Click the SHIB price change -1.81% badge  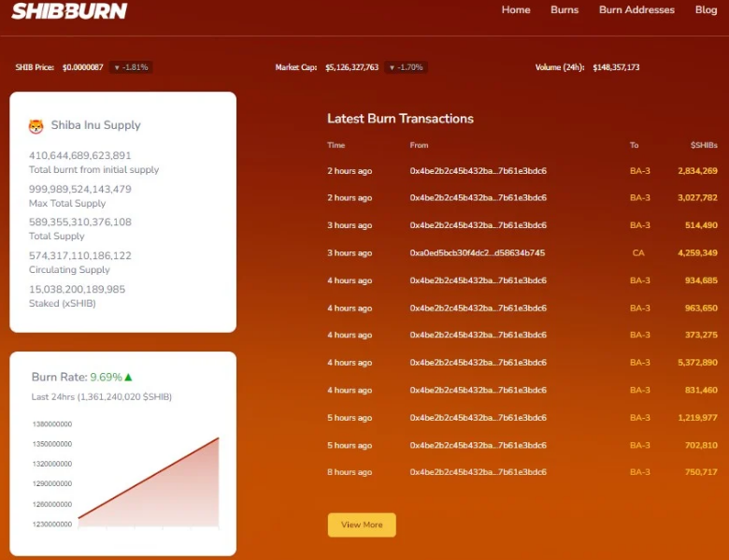pos(131,67)
